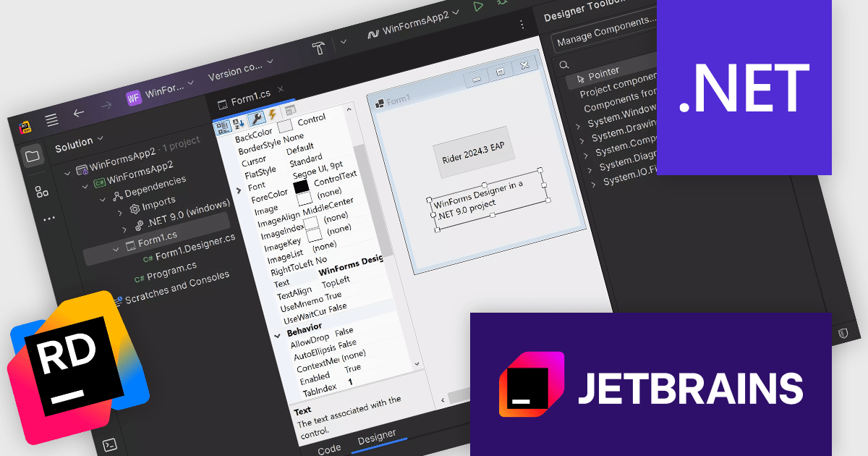868x456 pixels.
Task: Show Properties with the wrench icon
Action: (255, 119)
